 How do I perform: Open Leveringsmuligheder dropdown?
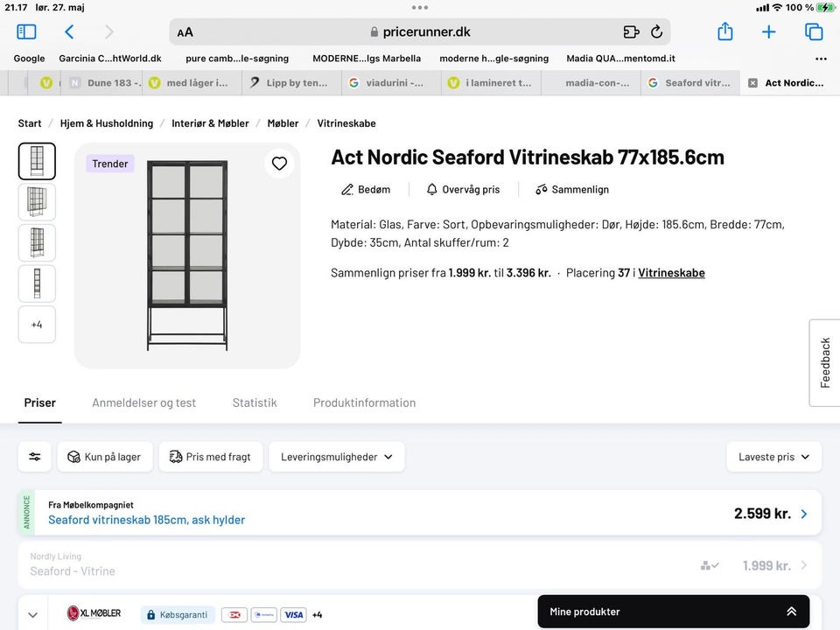(337, 457)
